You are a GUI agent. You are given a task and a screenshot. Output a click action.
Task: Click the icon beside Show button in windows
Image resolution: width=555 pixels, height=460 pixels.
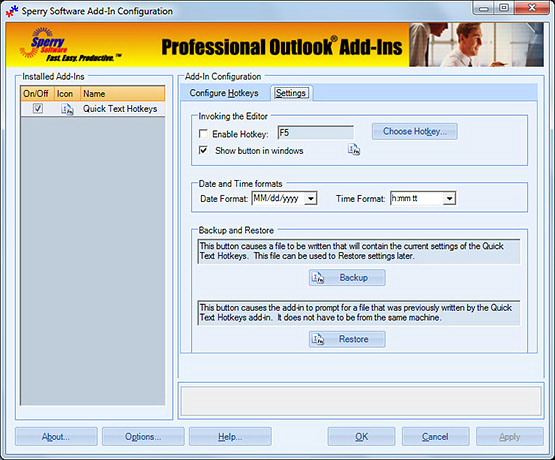[x=354, y=150]
